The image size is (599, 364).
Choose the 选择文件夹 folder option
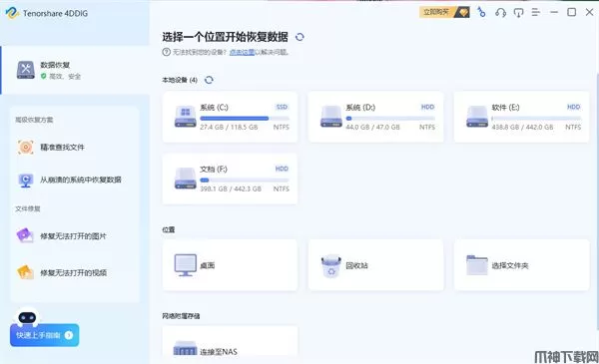tap(521, 265)
